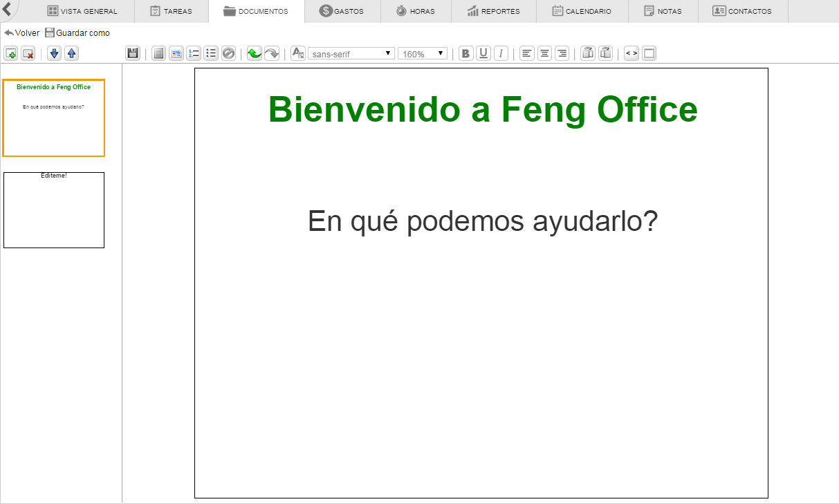Click the gray redo arrow
Screen dimensions: 839x504
click(271, 54)
